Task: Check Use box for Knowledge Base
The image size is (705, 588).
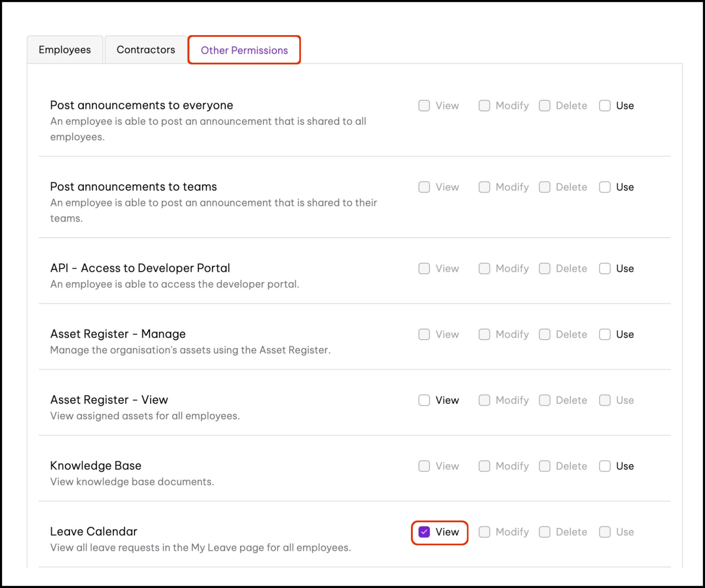Action: coord(605,466)
